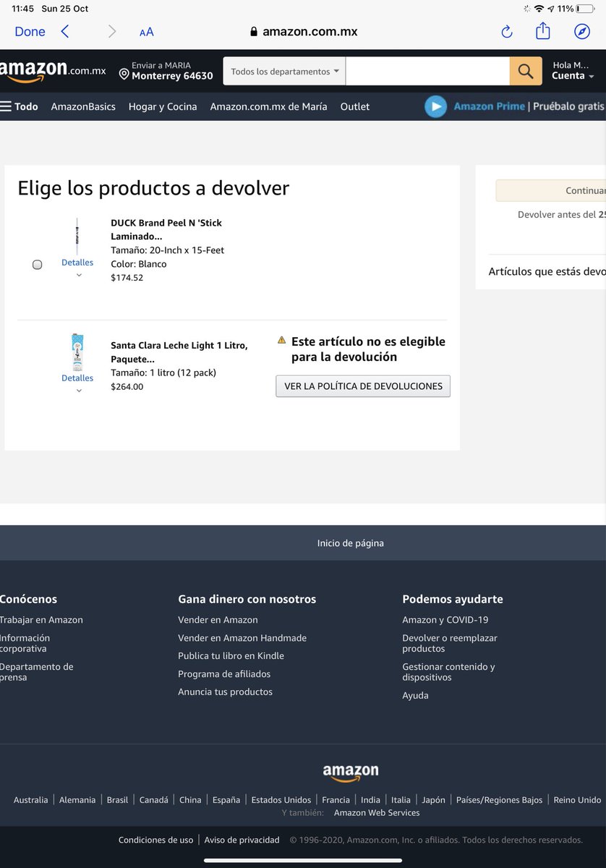Click the Amazon Prime play icon
Image resolution: width=606 pixels, height=868 pixels.
click(435, 106)
